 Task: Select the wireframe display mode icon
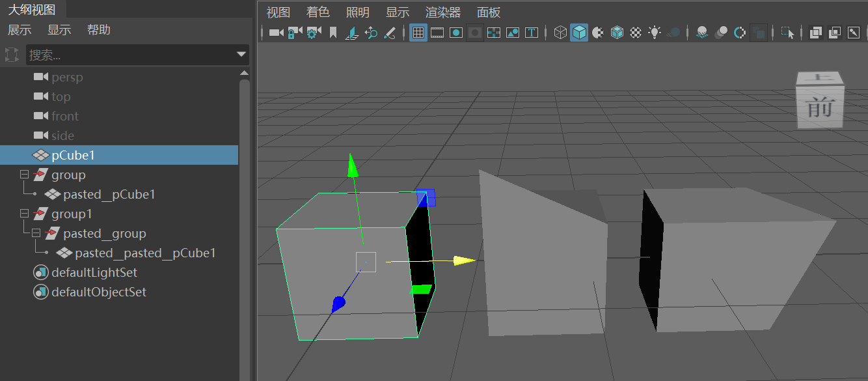(x=560, y=32)
